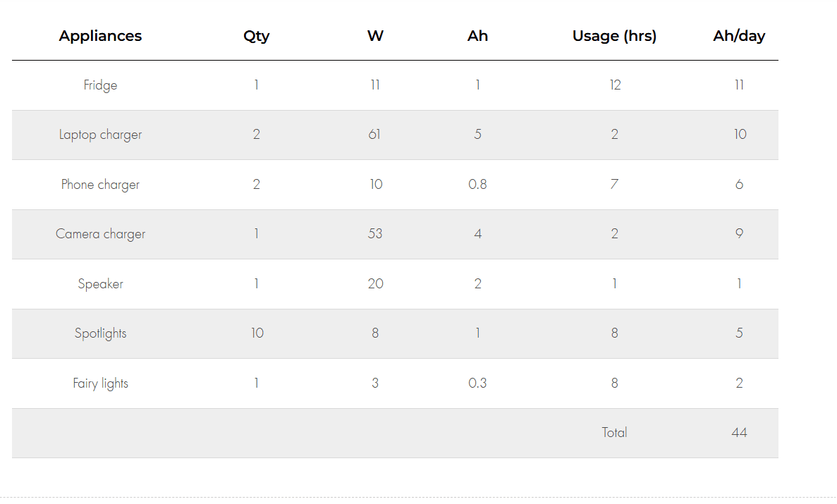837x504 pixels.
Task: Select the Laptop charger row label
Action: pos(100,135)
